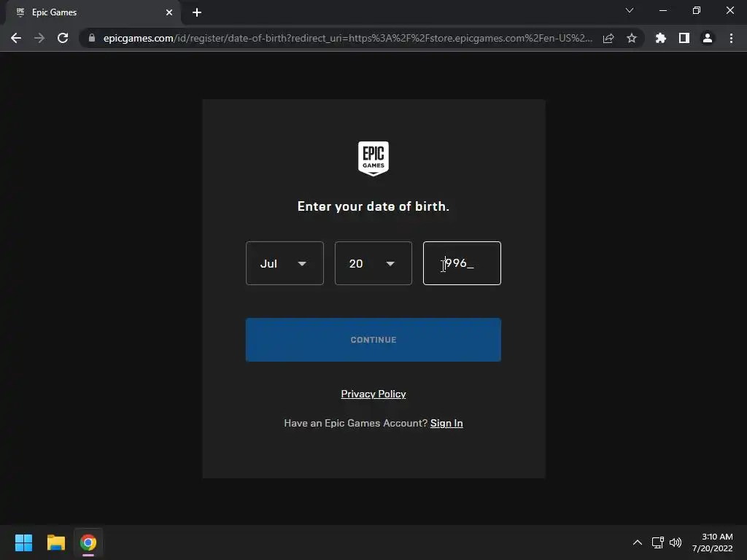The width and height of the screenshot is (747, 560).
Task: Open the tab search chevron
Action: click(630, 10)
